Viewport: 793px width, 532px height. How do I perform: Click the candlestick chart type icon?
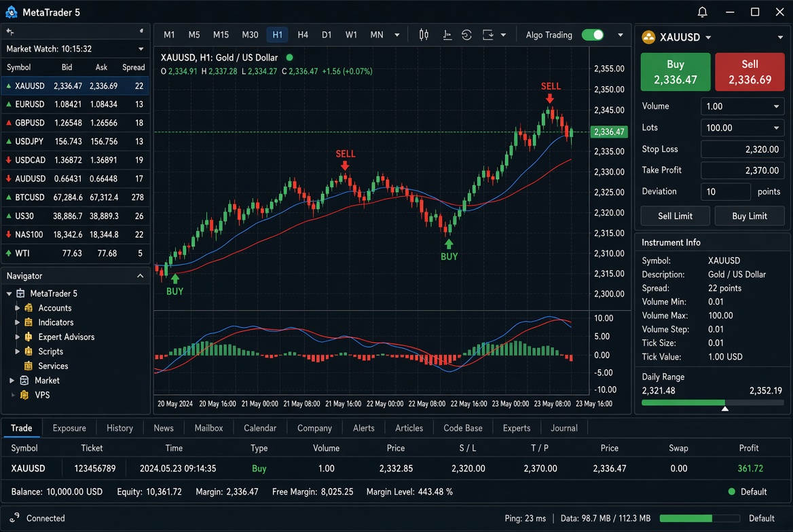424,35
